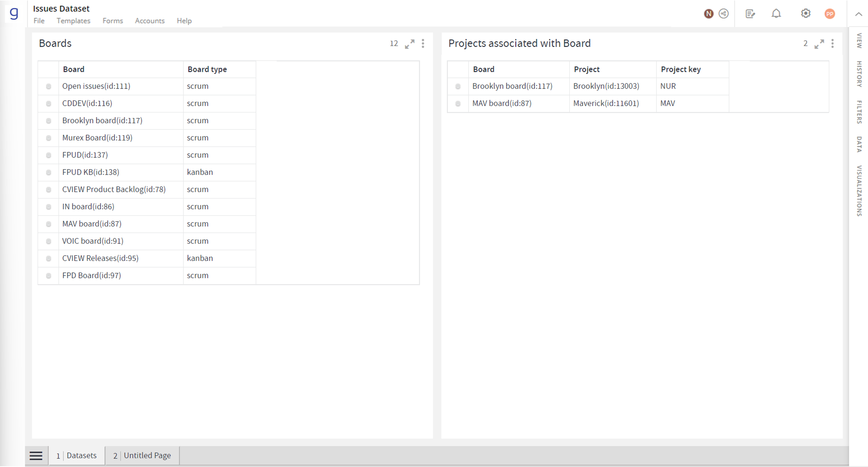
Task: Open the hamburger pages menu
Action: [36, 456]
